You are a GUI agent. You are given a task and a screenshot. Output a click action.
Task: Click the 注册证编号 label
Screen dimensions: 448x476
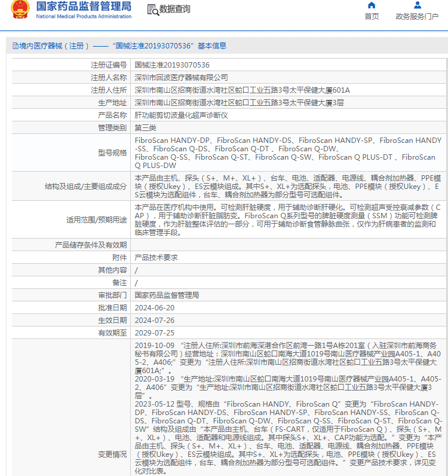pos(109,65)
